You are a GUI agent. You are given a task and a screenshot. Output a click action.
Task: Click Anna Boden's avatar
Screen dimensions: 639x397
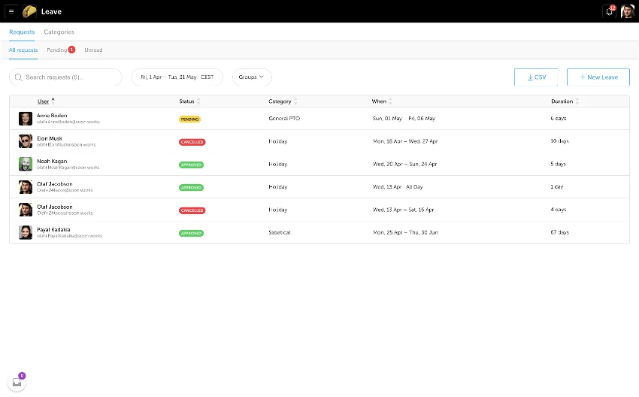pyautogui.click(x=25, y=119)
